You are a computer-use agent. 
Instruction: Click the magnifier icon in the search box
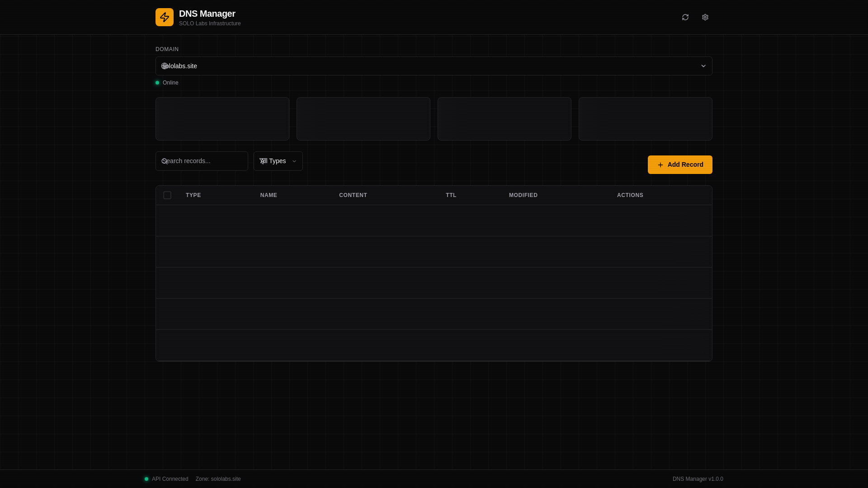pyautogui.click(x=165, y=161)
